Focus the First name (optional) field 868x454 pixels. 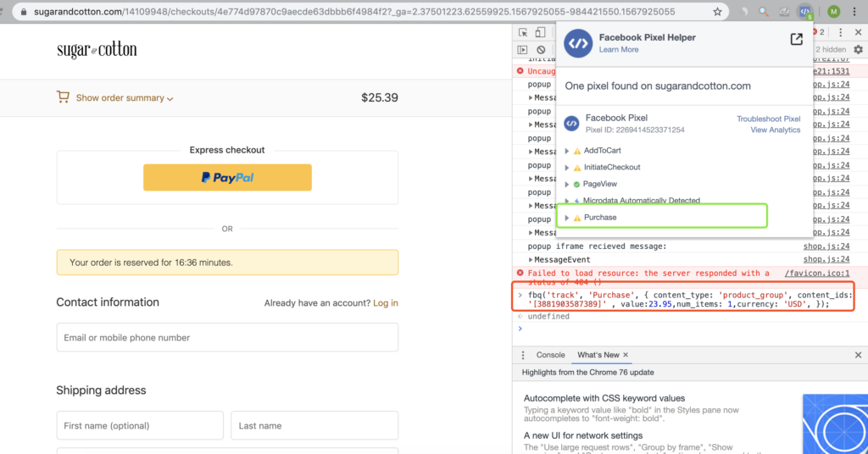(140, 425)
